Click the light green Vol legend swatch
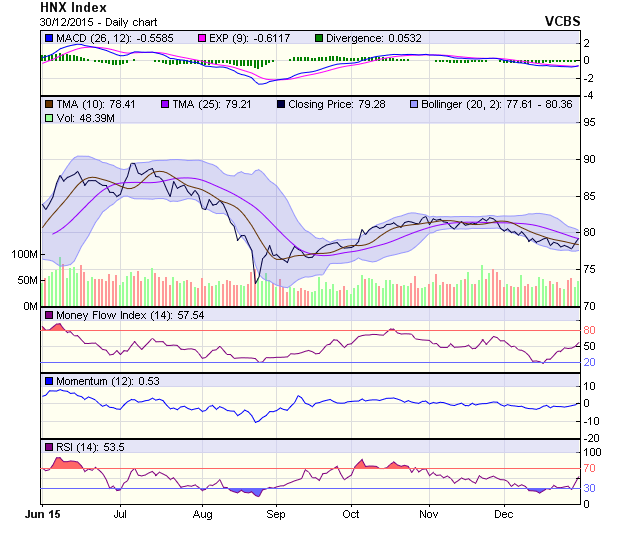 tap(48, 118)
